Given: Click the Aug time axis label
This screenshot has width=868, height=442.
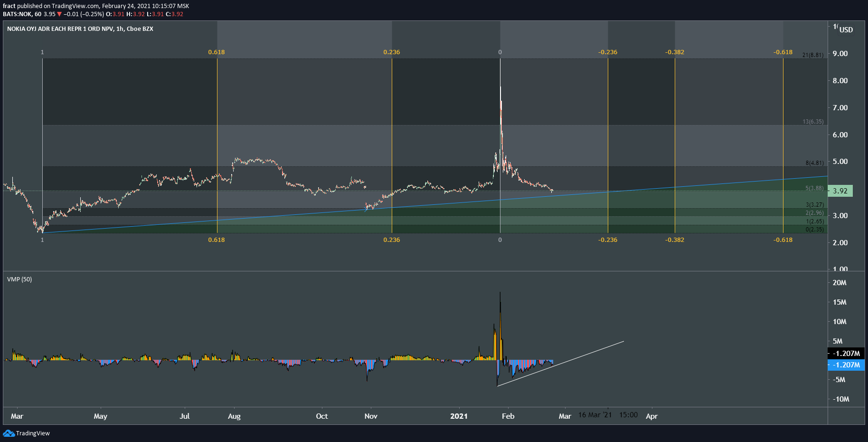Looking at the screenshot, I should pos(234,416).
